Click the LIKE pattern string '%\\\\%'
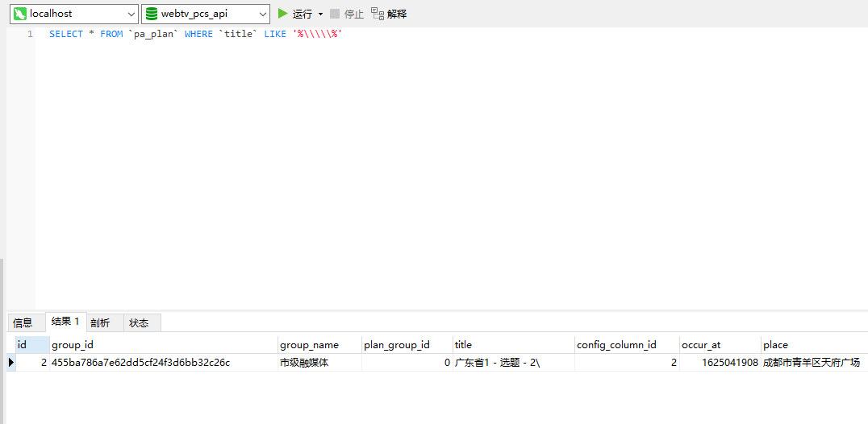Screen dimensions: 868x424 (318, 35)
